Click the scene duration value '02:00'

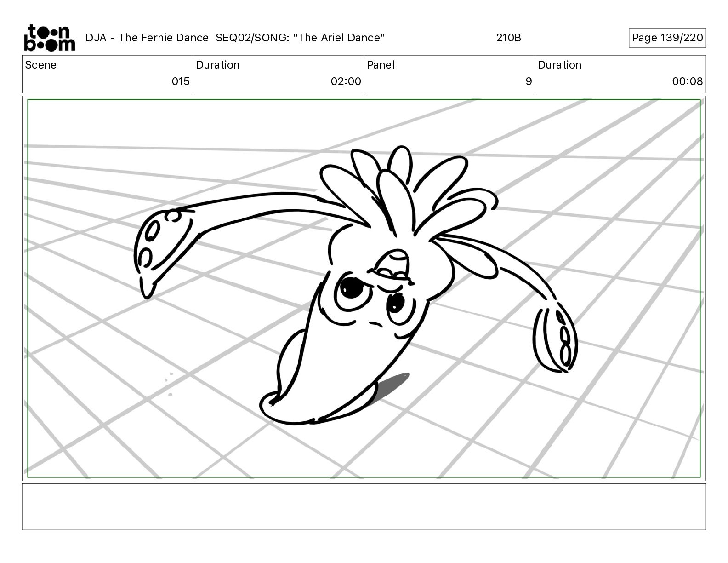(x=346, y=81)
